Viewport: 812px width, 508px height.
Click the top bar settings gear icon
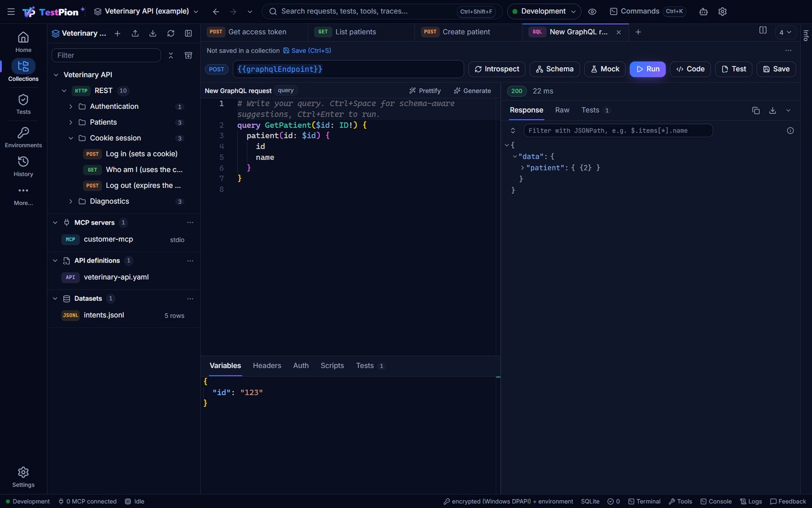[x=722, y=11]
